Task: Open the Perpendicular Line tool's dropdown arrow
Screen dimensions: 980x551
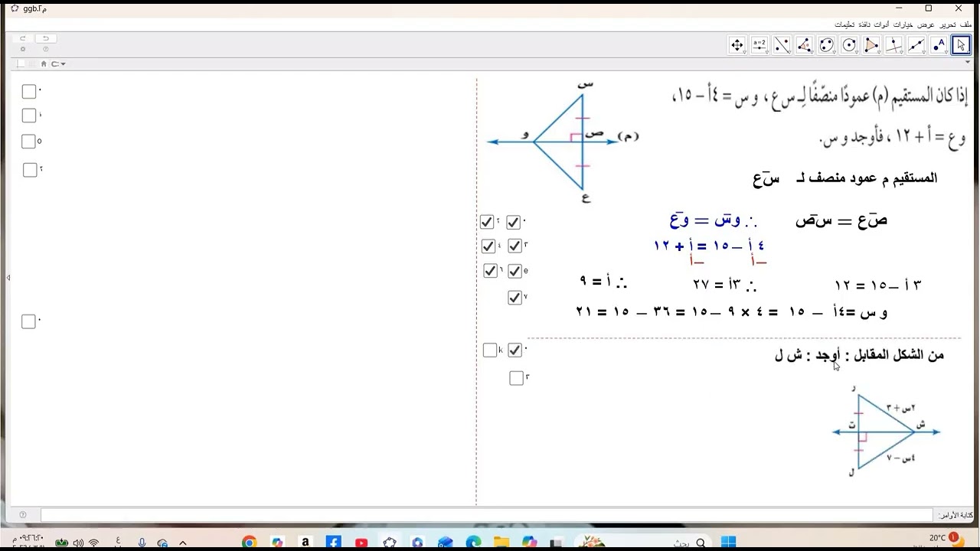Action: (x=900, y=53)
